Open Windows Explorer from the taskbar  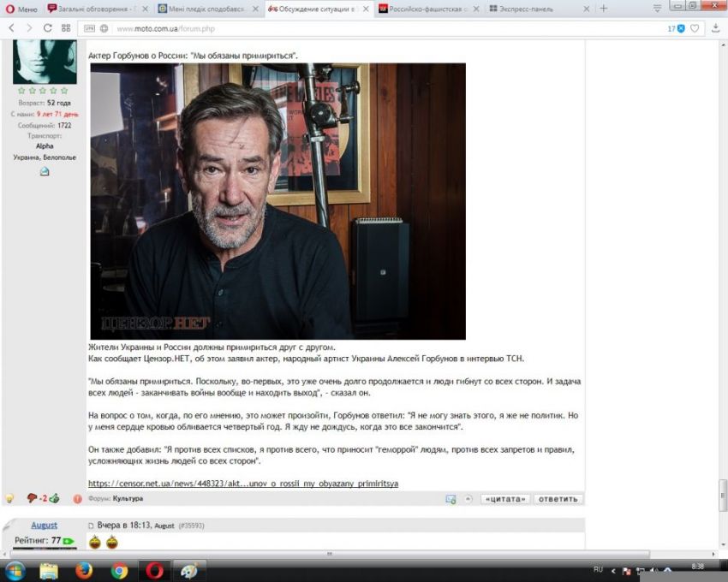tap(49, 570)
